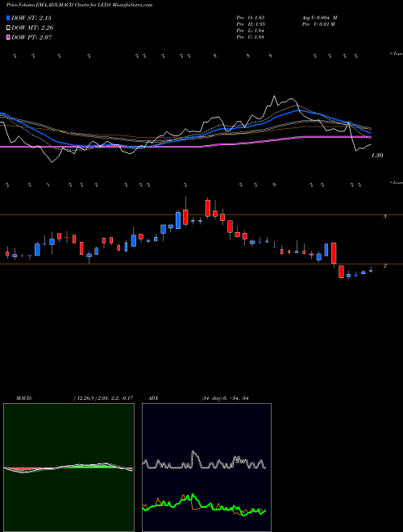The width and height of the screenshot is (403, 532).
Task: Click the large red candle breaking below level 2
Action: (x=334, y=253)
